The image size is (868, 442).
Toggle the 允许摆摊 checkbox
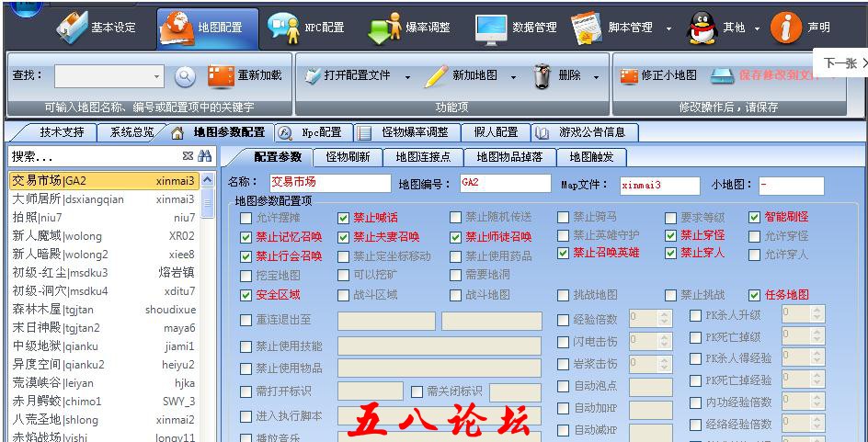pyautogui.click(x=246, y=218)
